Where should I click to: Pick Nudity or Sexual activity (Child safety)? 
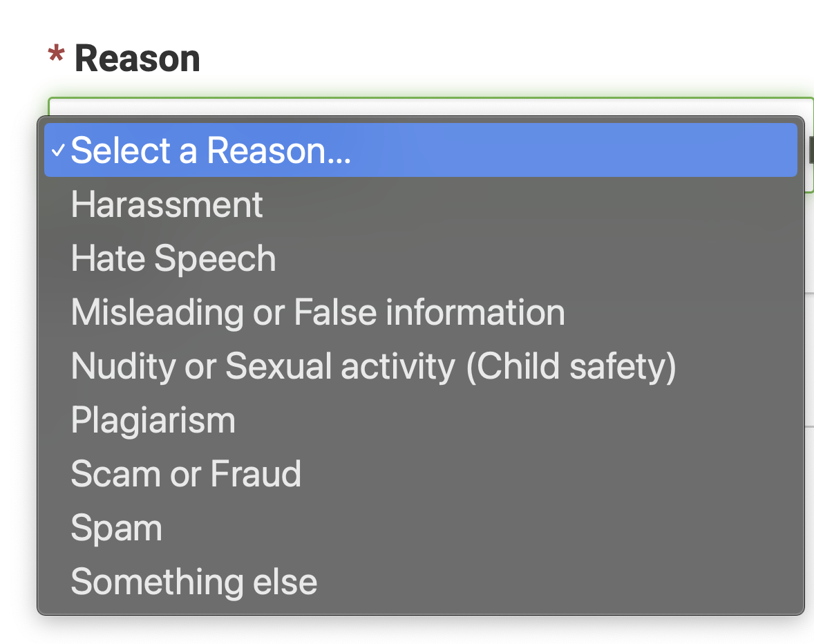[373, 366]
